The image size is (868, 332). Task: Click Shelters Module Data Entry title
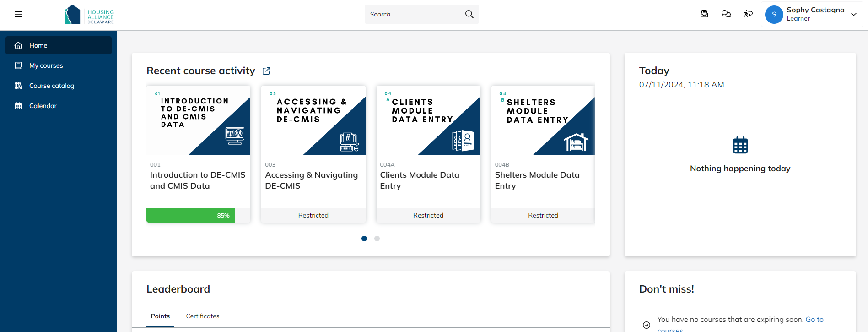pyautogui.click(x=537, y=180)
